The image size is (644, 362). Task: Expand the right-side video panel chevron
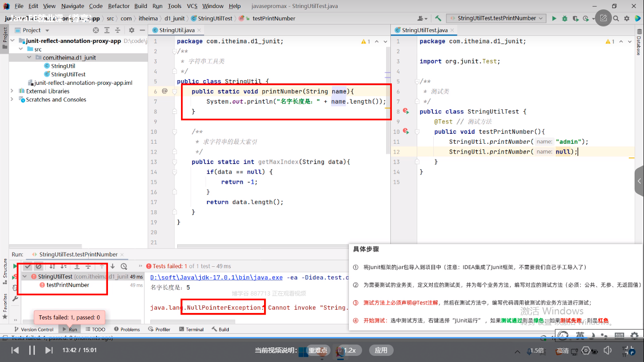639,181
